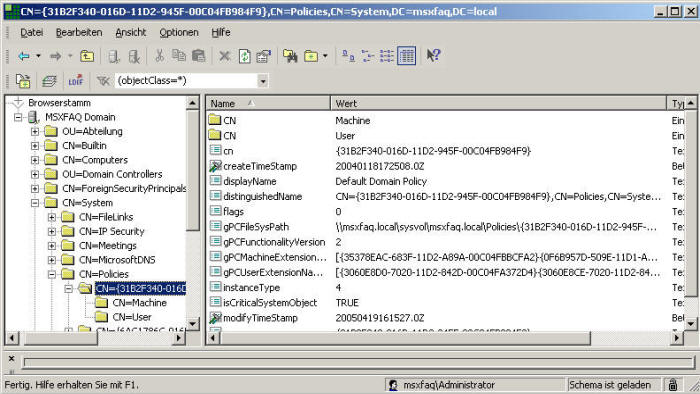The height and width of the screenshot is (394, 700).
Task: Select CN=Machine in the tree
Action: point(139,303)
